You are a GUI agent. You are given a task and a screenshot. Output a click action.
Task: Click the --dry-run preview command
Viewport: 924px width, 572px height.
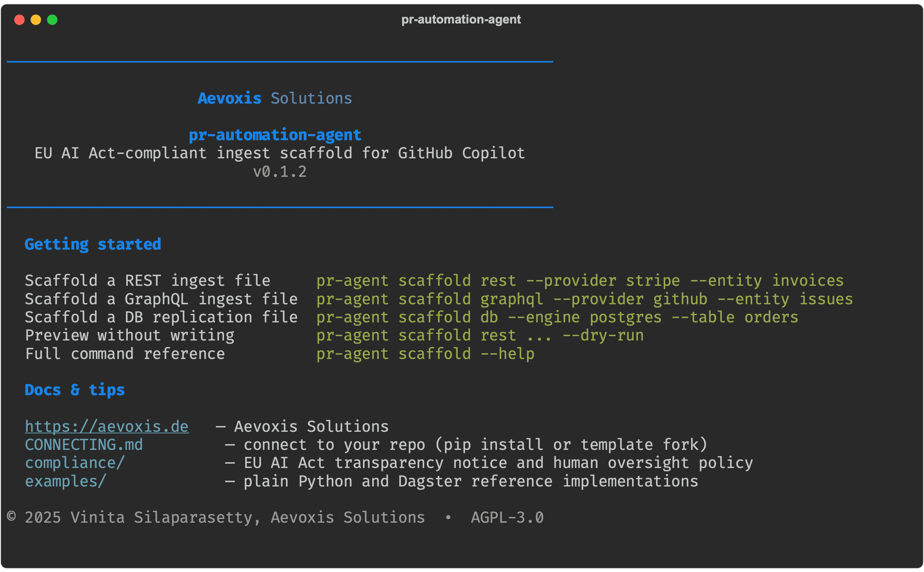[x=480, y=335]
